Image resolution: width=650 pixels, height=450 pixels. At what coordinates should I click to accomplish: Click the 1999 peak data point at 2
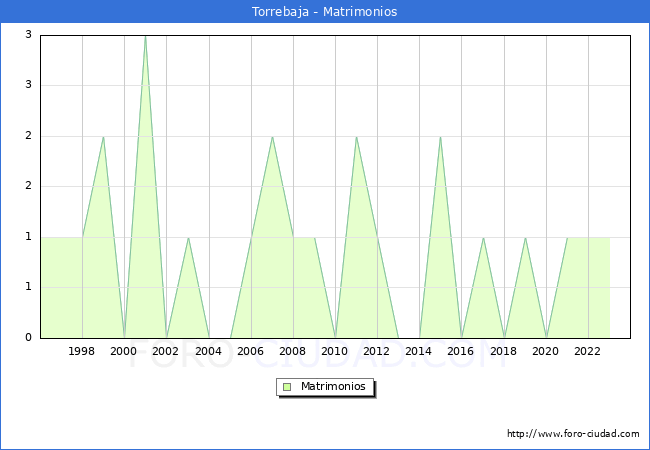103,137
